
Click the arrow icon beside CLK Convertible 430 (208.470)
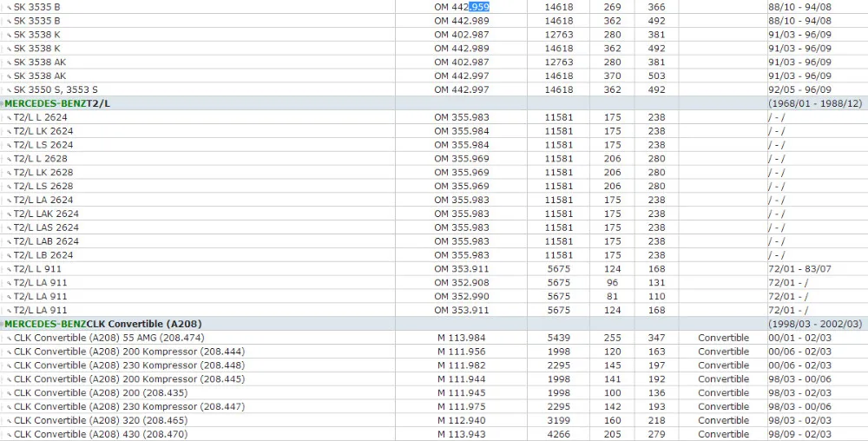[9, 435]
